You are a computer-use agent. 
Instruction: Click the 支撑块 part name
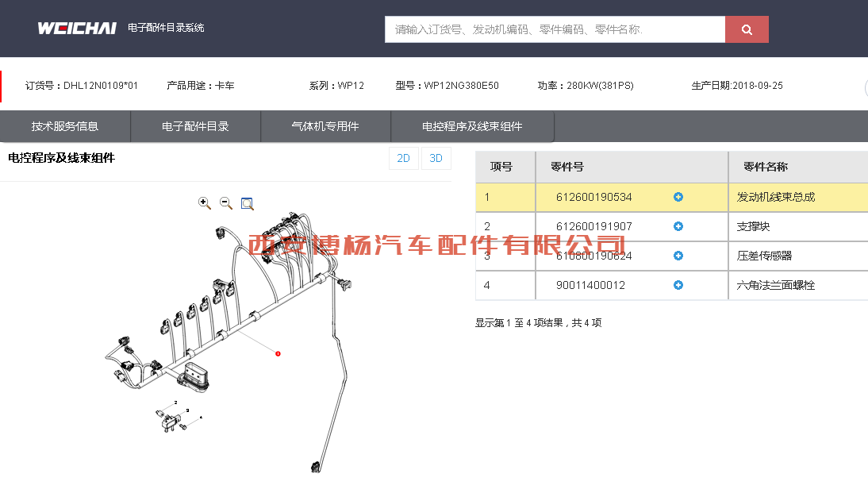point(754,226)
